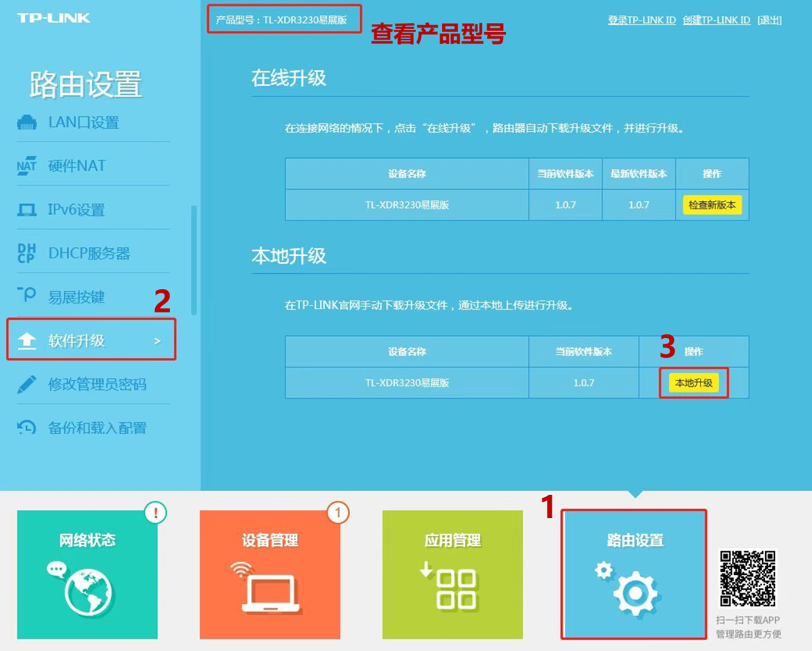Click the 硬件NAT icon in sidebar

26,166
